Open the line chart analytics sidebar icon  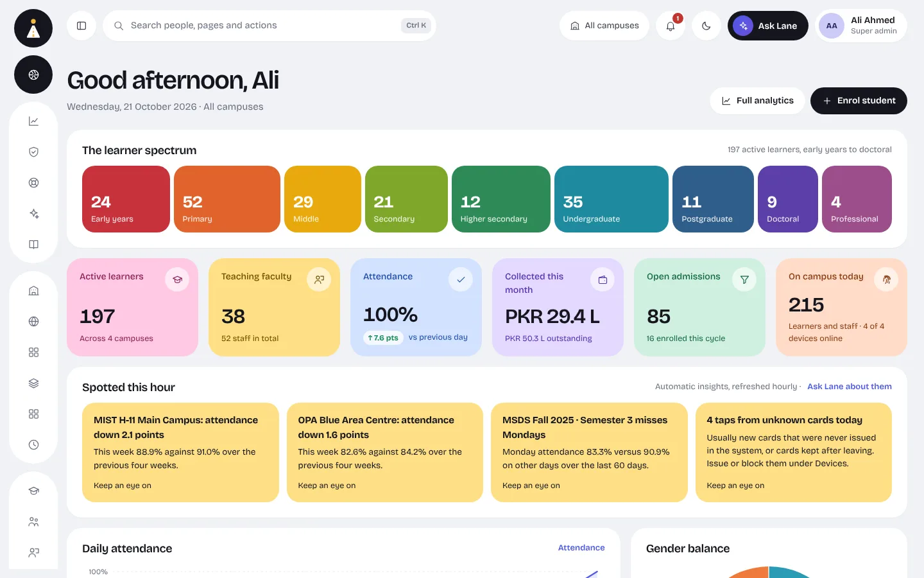coord(33,121)
